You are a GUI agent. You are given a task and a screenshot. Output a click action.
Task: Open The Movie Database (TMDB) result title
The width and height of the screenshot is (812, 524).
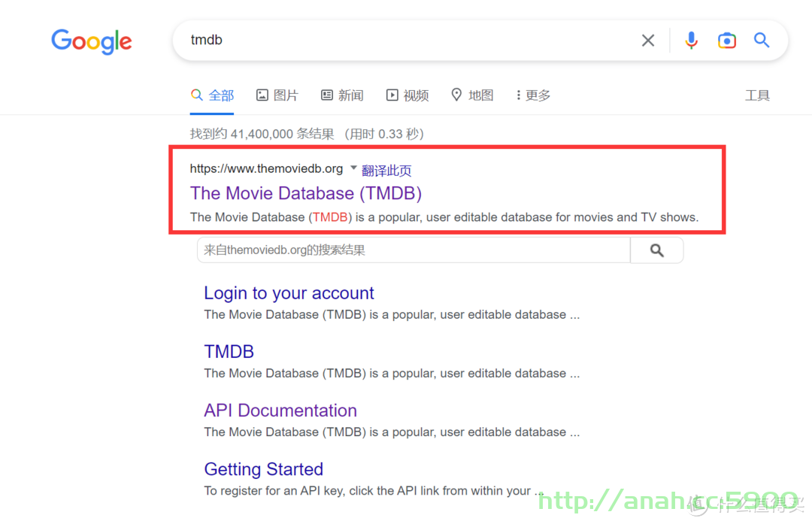(x=306, y=193)
